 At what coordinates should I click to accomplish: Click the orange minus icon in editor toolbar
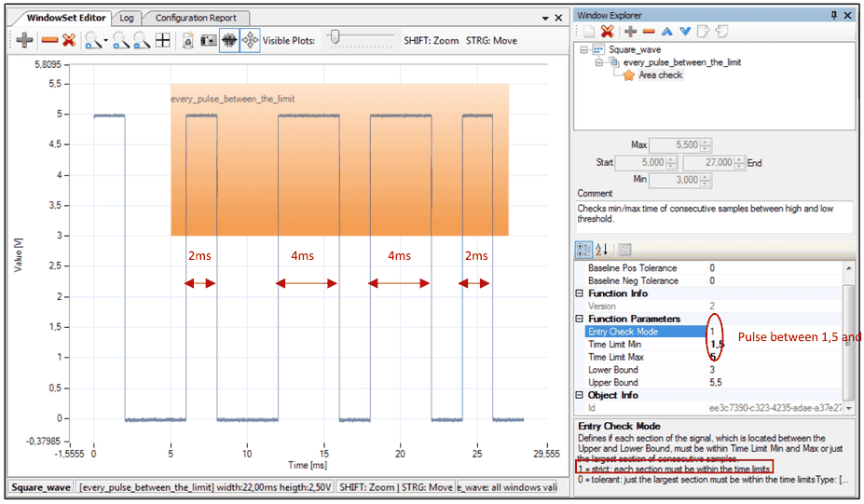[49, 40]
